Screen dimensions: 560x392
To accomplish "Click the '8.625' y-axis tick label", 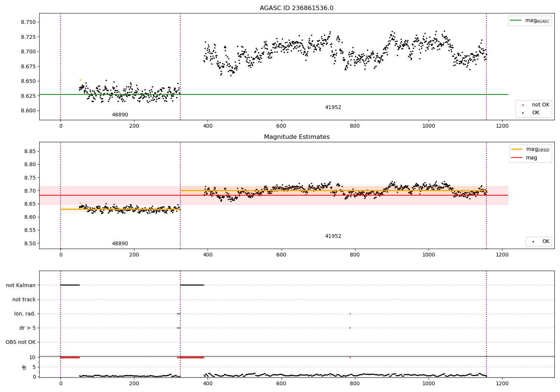I will (x=28, y=96).
